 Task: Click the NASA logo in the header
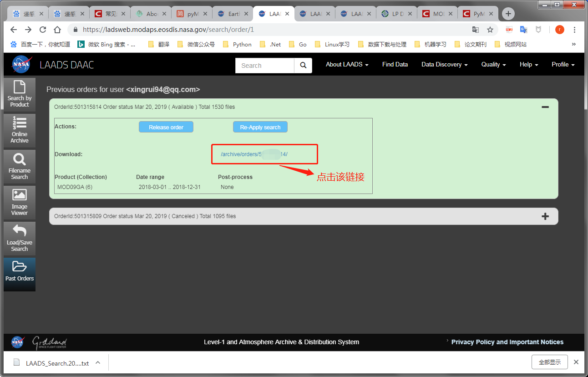pos(21,64)
